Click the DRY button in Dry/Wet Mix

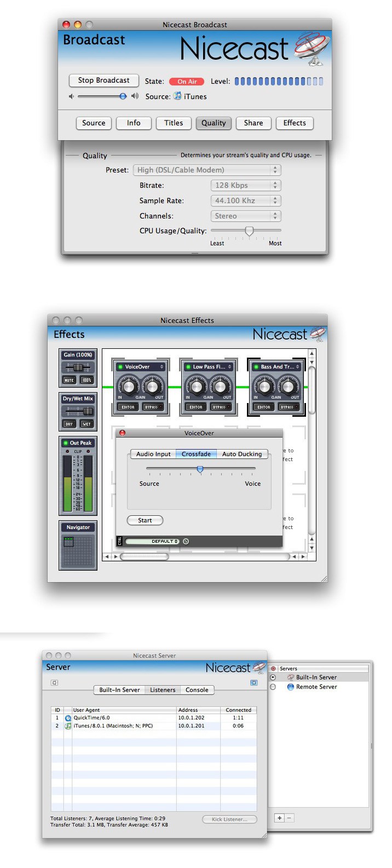click(x=70, y=424)
